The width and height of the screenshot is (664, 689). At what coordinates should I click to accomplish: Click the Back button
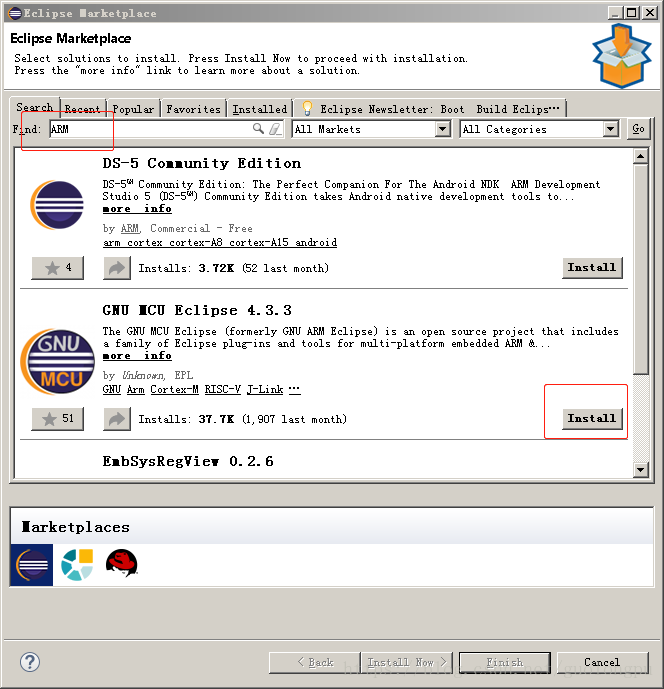coord(315,662)
